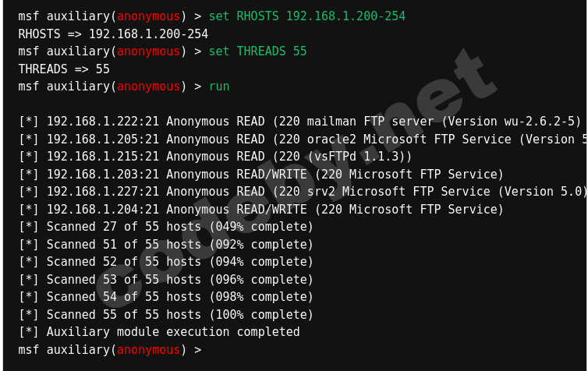Screen dimensions: 588x371
Task: Click the 192.168.1.204:21 READ/WRITE result
Action: (x=260, y=210)
